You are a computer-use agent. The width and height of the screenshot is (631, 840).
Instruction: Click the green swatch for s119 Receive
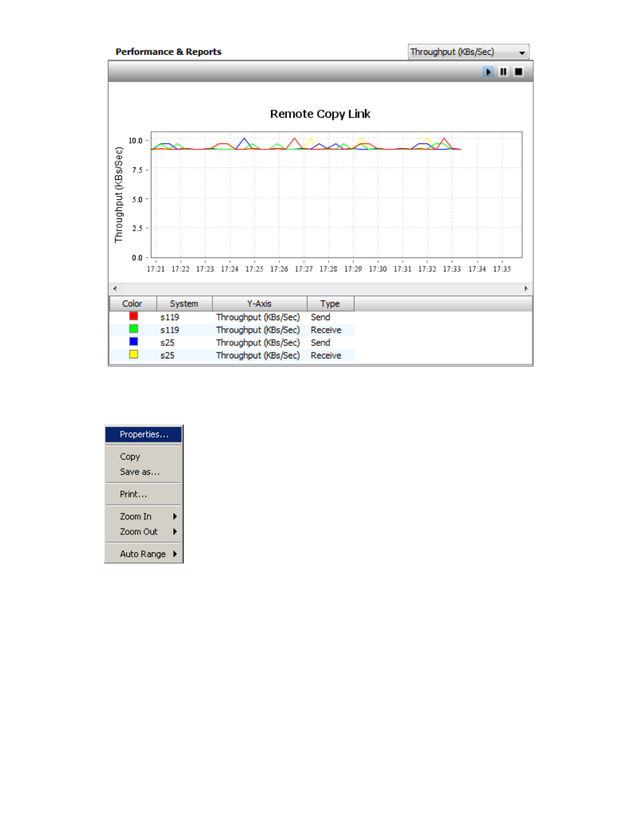[x=134, y=329]
